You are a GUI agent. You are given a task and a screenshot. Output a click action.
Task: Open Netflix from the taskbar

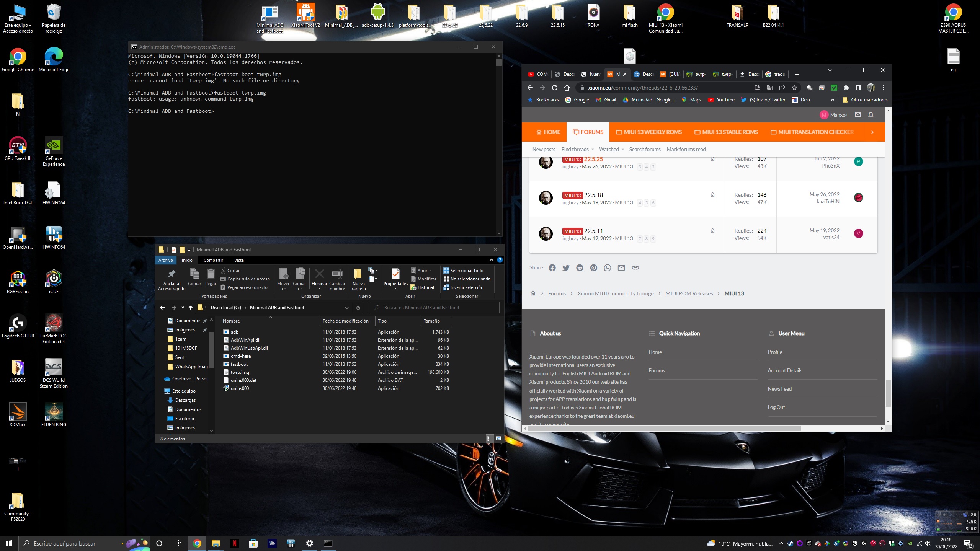(x=234, y=543)
